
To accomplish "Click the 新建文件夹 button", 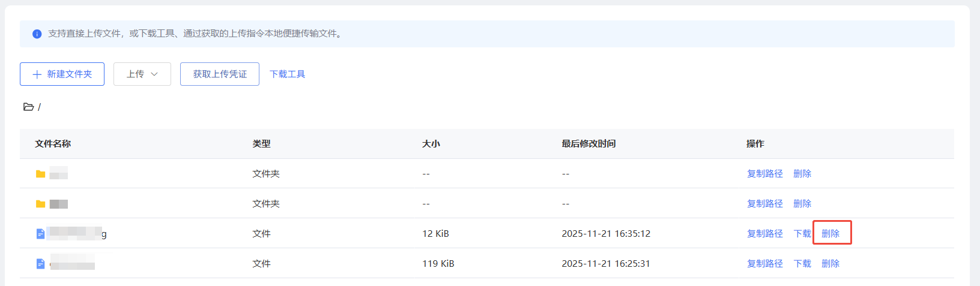I will [62, 74].
